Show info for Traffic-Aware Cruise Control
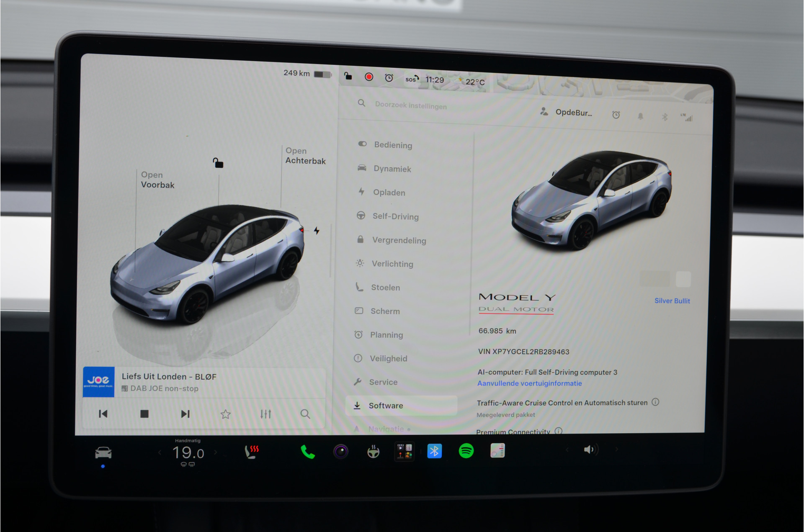The image size is (804, 532). tap(655, 402)
